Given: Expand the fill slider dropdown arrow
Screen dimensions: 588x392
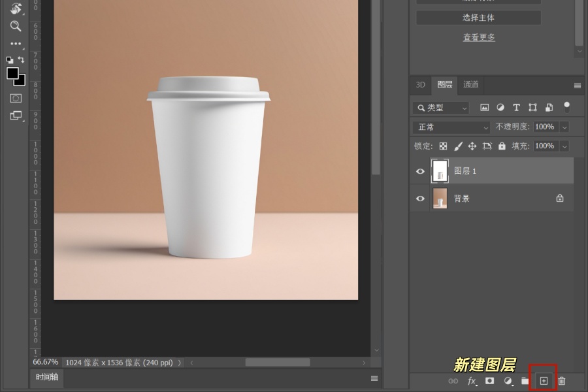Looking at the screenshot, I should point(564,146).
